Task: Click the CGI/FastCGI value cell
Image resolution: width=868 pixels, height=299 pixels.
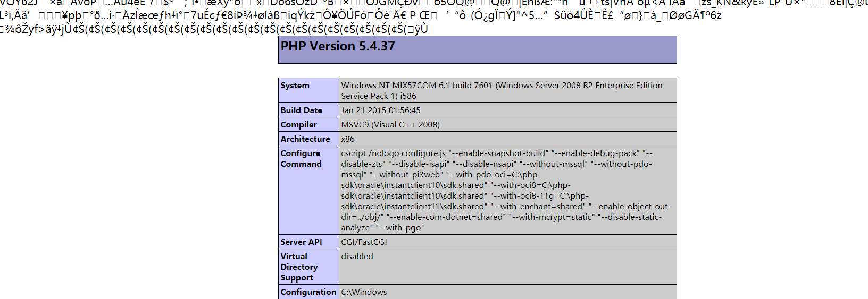Action: coord(364,242)
